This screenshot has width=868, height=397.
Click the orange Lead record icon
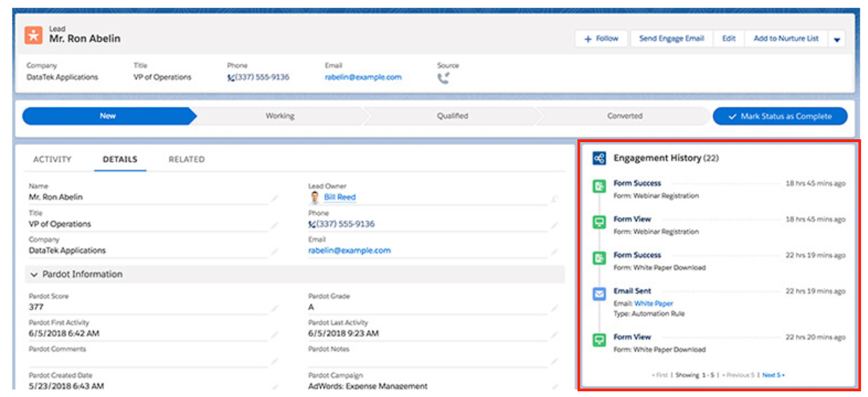point(34,35)
